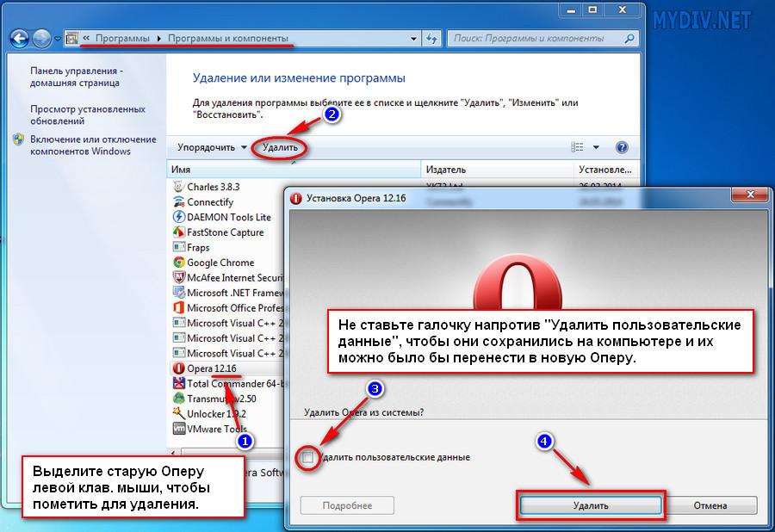Click the McAfee Internet Security icon
Viewport: 775px width, 532px height.
(x=178, y=277)
